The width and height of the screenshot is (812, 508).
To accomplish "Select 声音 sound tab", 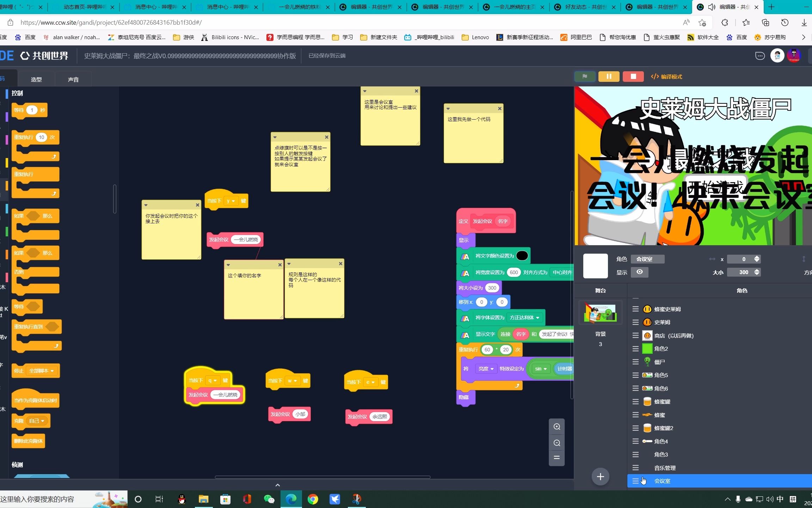I will [x=73, y=78].
